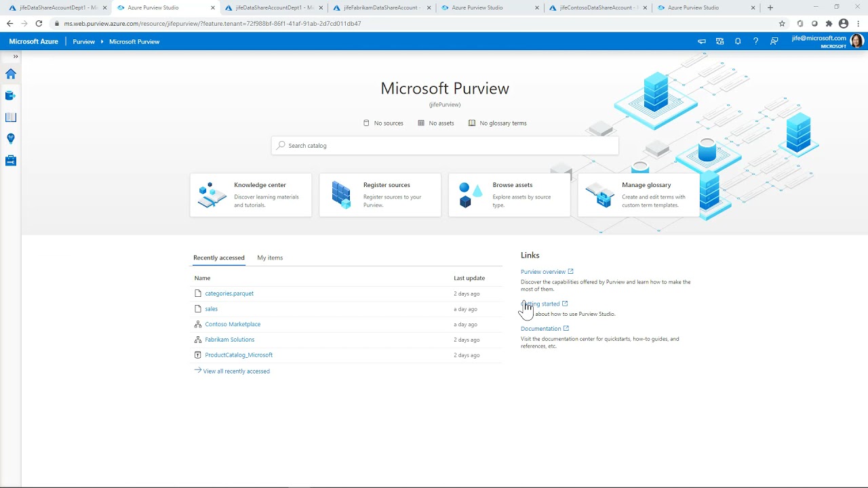This screenshot has height=488, width=868.
Task: Open the categories.parquet asset
Action: point(229,293)
